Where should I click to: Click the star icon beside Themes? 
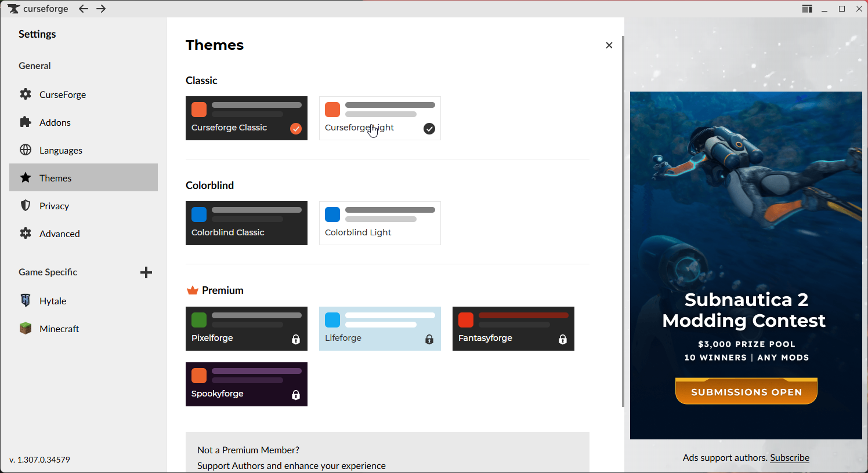[26, 177]
